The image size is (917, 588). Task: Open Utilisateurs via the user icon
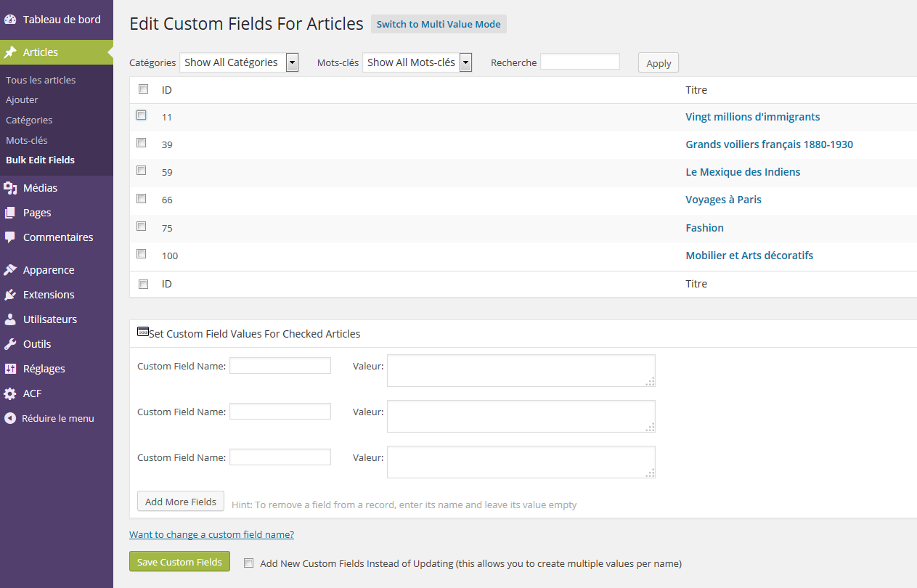click(x=10, y=319)
